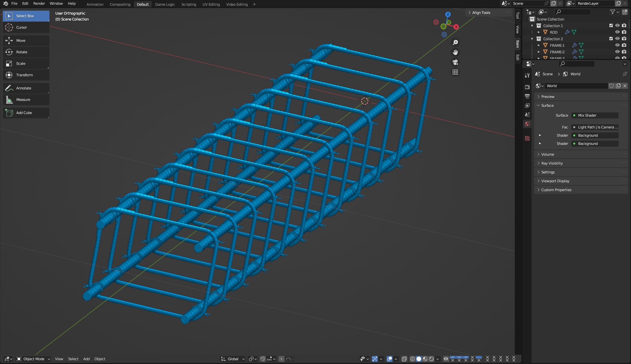Expand the Ray Visibility panel
Image resolution: width=631 pixels, height=364 pixels.
click(581, 163)
